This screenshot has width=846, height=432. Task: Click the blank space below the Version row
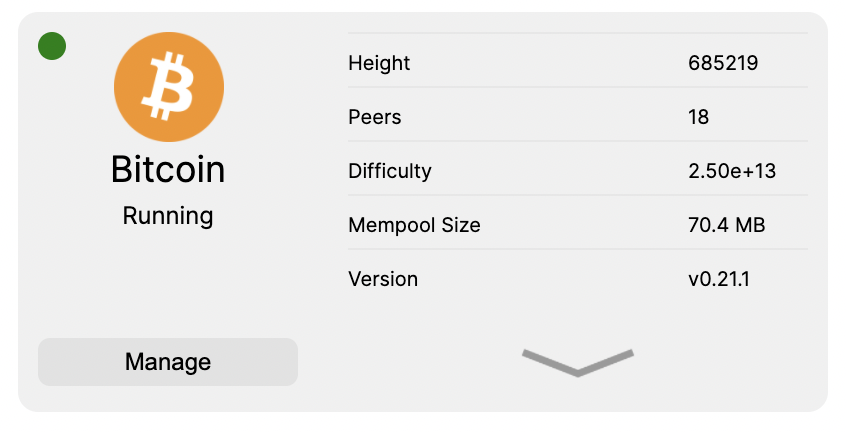pos(577,321)
